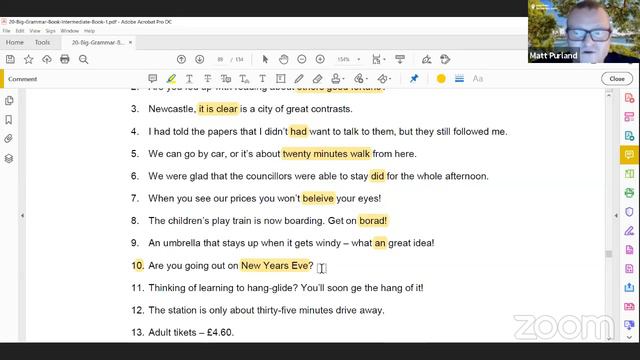Viewport: 640px width, 360px height.
Task: Click the vertical scrollbar thumb
Action: pos(609,254)
